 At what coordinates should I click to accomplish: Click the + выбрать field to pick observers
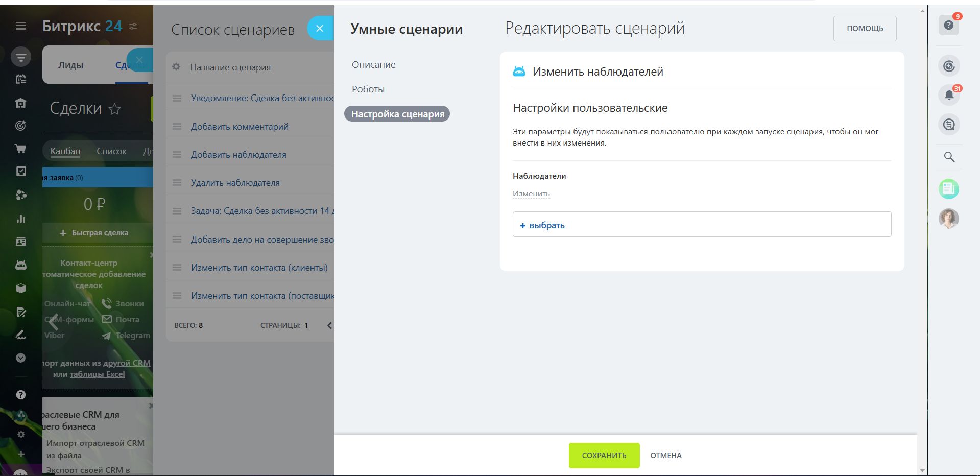point(702,225)
